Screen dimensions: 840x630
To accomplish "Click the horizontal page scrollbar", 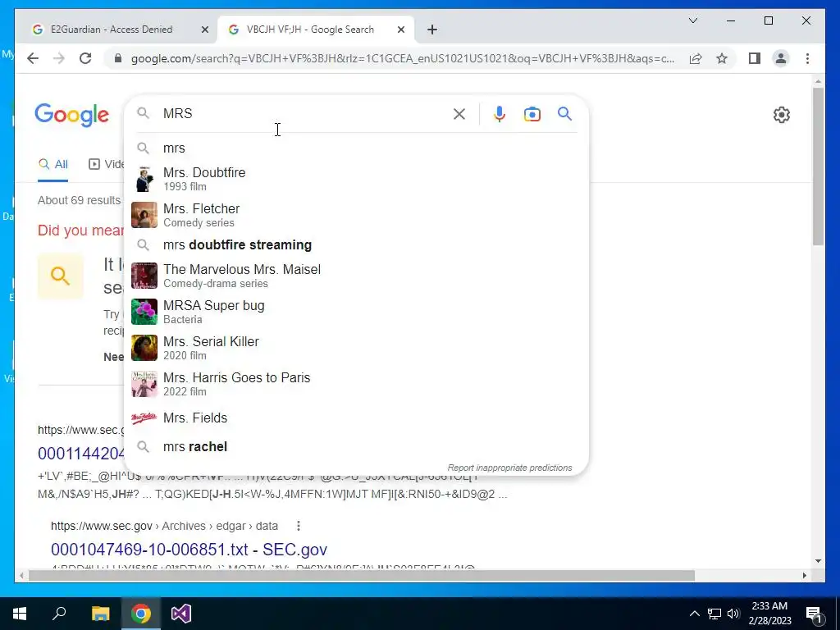I will coord(362,576).
